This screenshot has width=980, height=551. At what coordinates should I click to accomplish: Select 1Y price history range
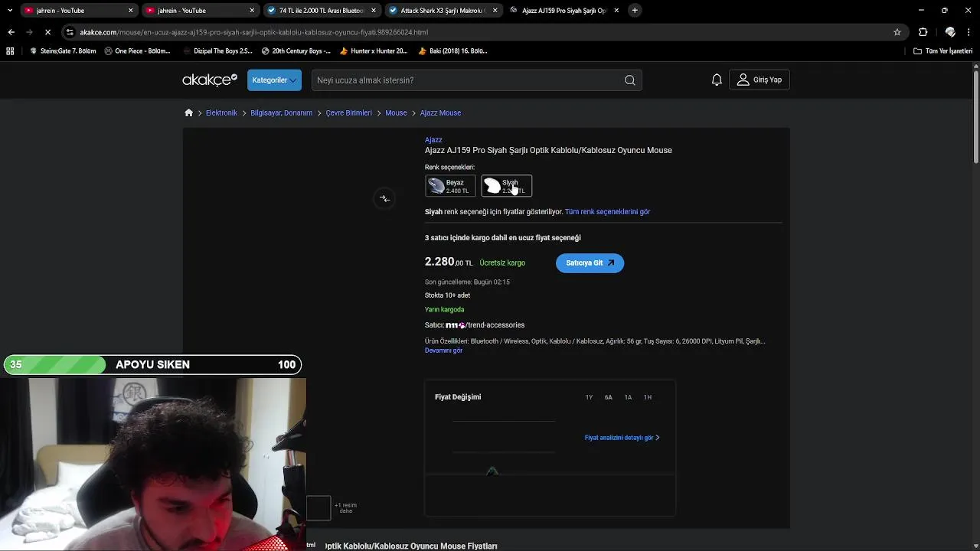[x=589, y=397]
